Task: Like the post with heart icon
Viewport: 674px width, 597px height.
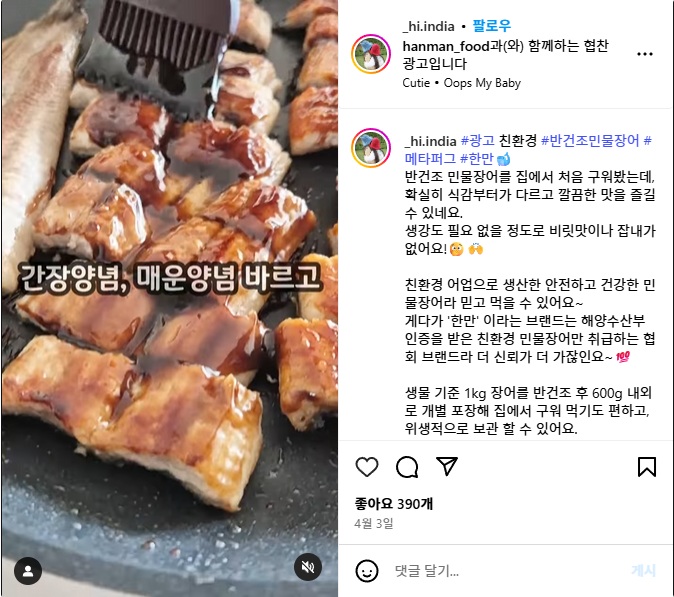Action: tap(367, 467)
